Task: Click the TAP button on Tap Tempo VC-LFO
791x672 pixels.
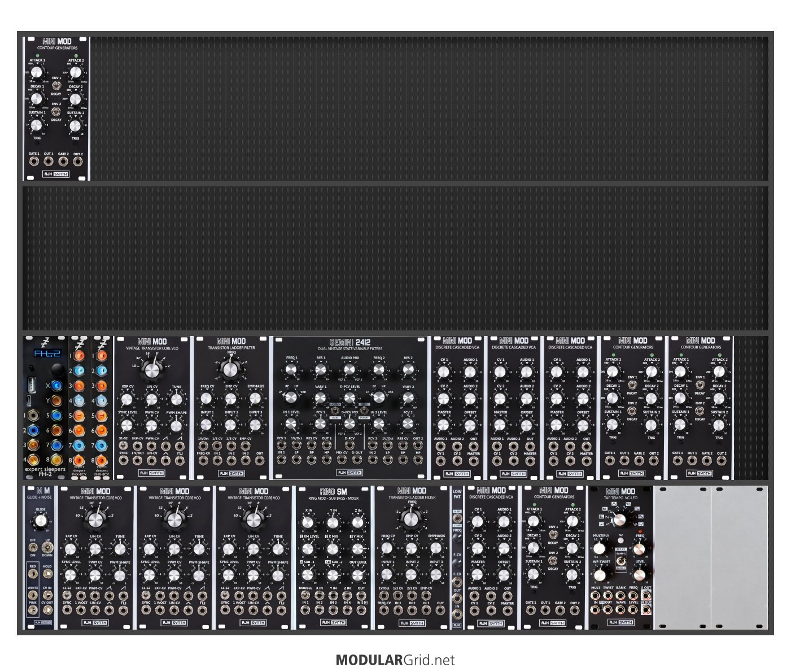Action: 620,540
